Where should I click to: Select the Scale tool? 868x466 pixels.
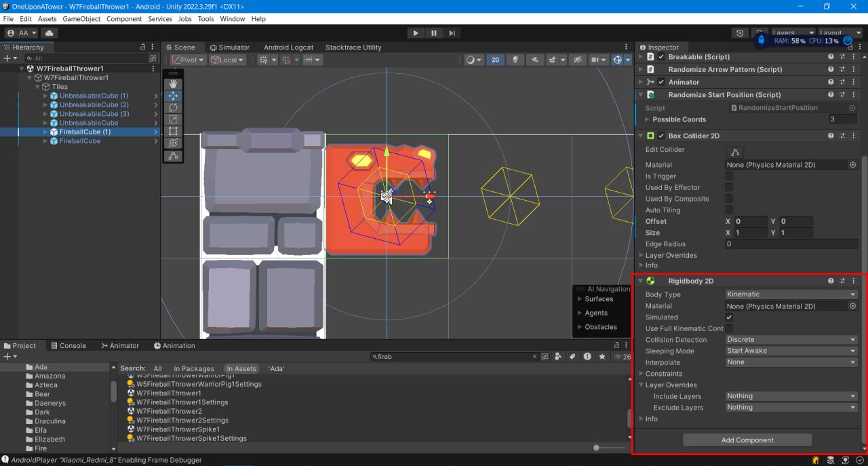pos(173,119)
